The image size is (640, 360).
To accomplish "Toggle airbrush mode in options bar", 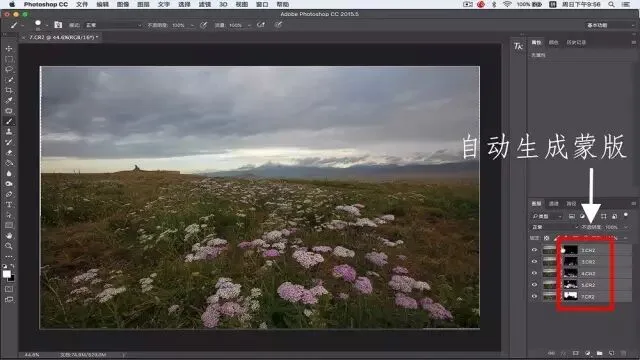I will coord(261,25).
